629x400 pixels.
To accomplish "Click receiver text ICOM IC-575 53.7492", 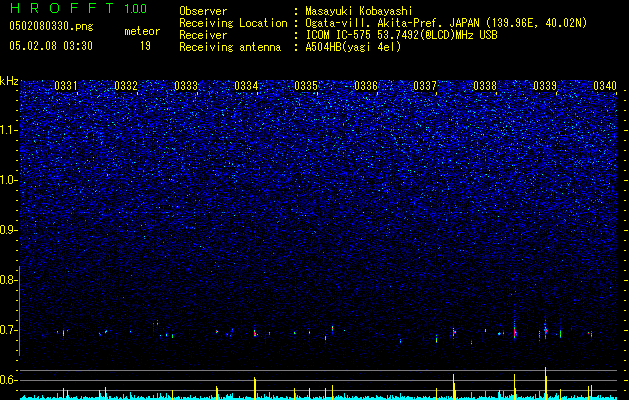I will point(401,35).
